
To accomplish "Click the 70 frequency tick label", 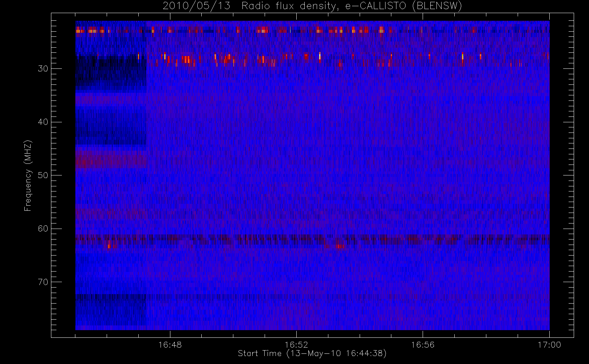I will [x=43, y=282].
